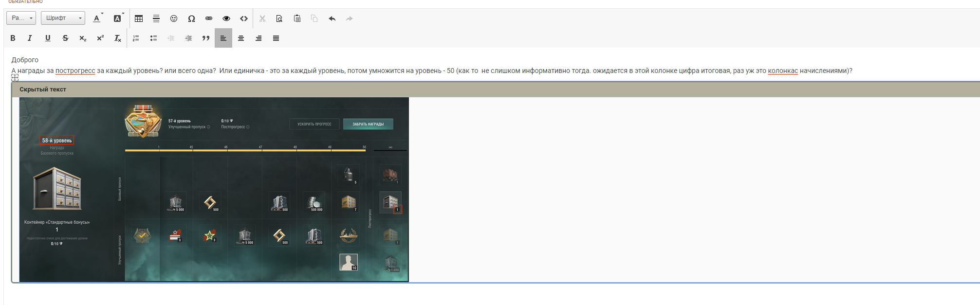Image resolution: width=980 pixels, height=305 pixels.
Task: Insert a numbered list
Action: point(136,38)
